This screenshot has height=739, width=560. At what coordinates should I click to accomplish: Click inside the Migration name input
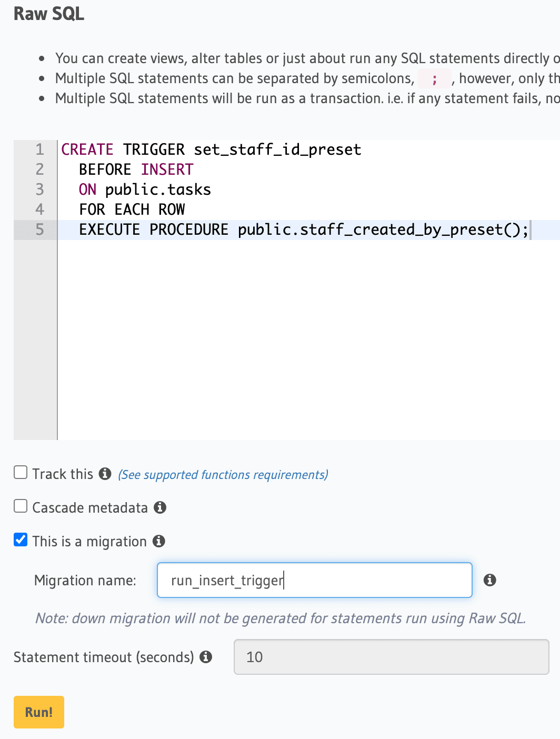pos(314,580)
